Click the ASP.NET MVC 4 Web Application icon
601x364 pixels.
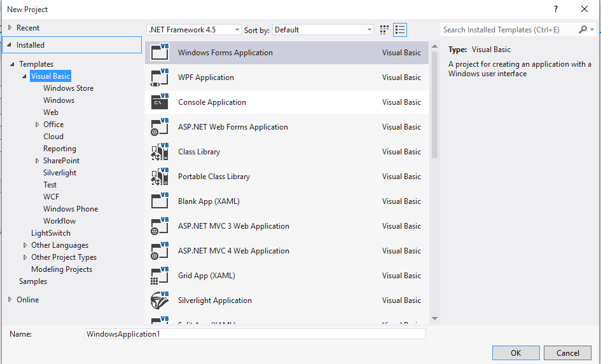(x=160, y=251)
